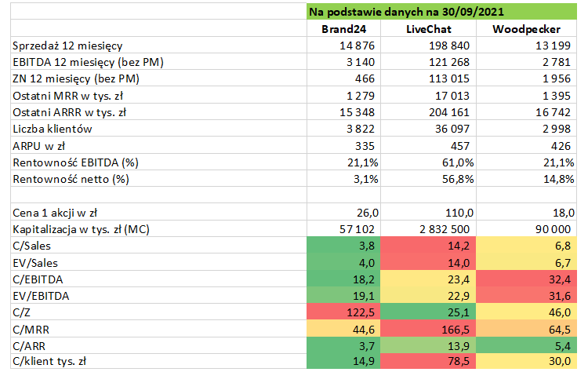Select the 'Rentowność EBITDA (%)' label

[75, 162]
